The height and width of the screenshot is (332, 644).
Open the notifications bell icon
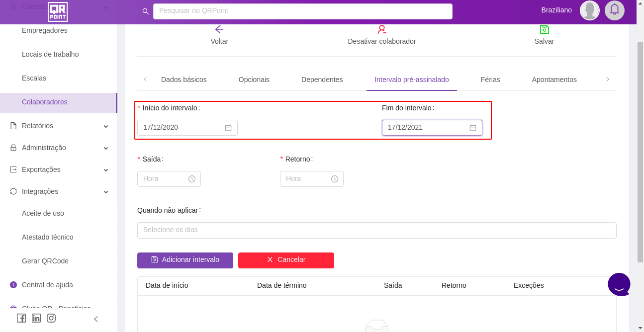click(615, 10)
